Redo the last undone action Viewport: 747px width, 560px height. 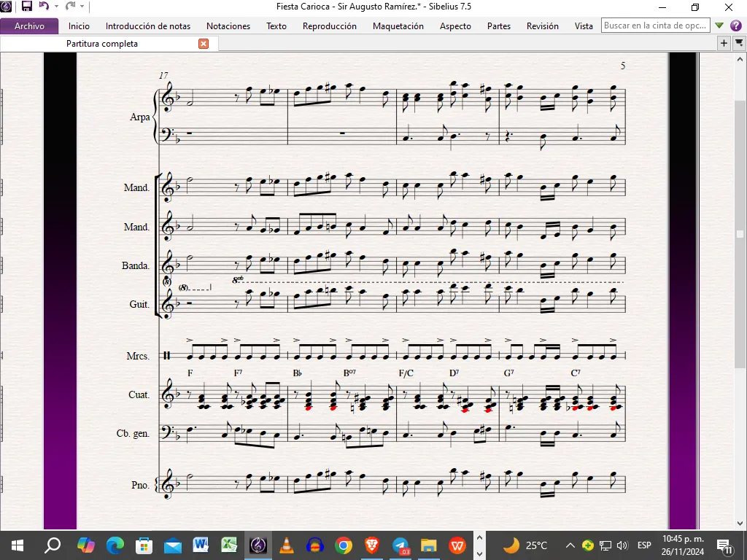(x=70, y=6)
